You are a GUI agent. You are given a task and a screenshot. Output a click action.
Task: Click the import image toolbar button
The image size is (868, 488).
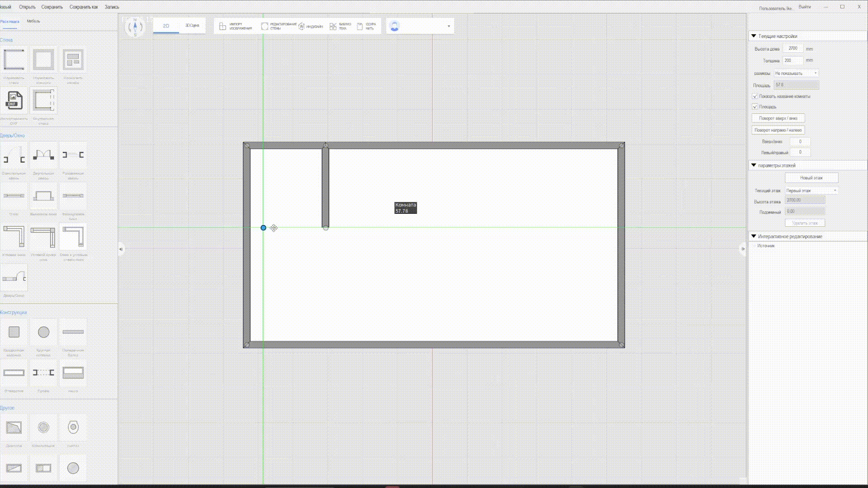pyautogui.click(x=236, y=27)
